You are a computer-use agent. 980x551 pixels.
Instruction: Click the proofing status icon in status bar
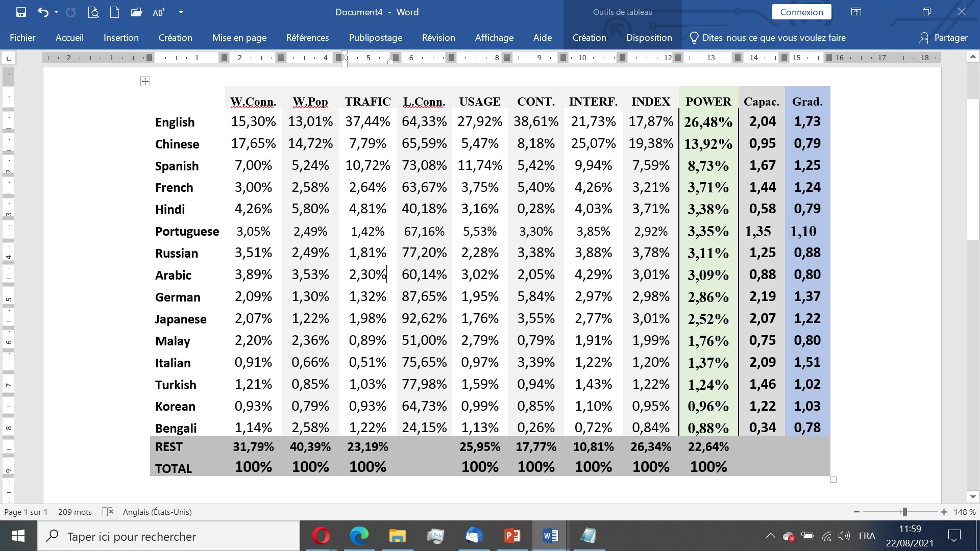[108, 512]
